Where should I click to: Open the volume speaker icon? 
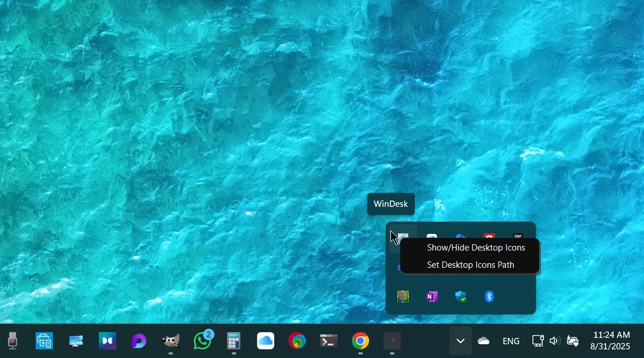(555, 341)
